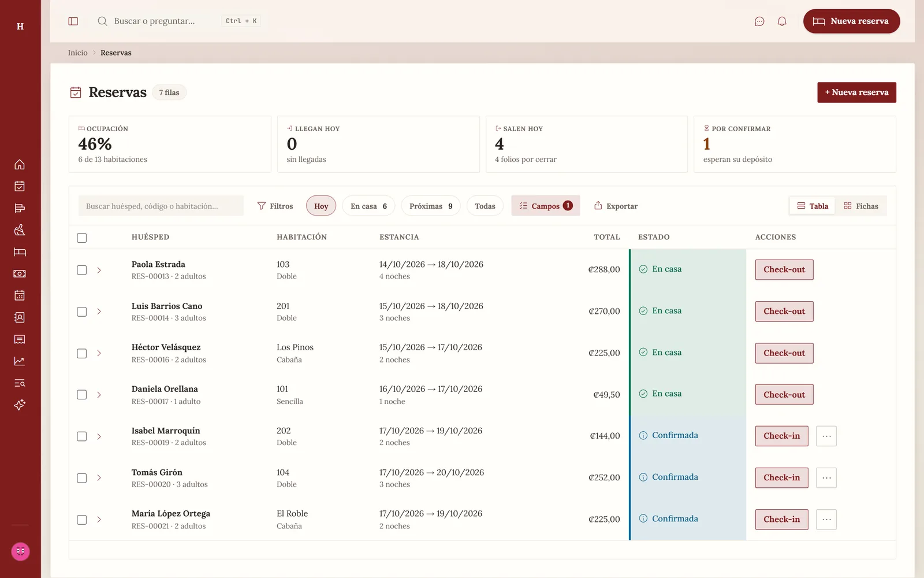This screenshot has height=578, width=924.
Task: Open the cash payments sidebar icon
Action: pos(20,274)
